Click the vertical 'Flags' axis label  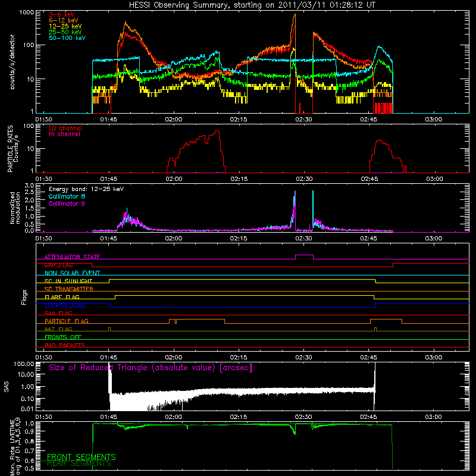(24, 297)
